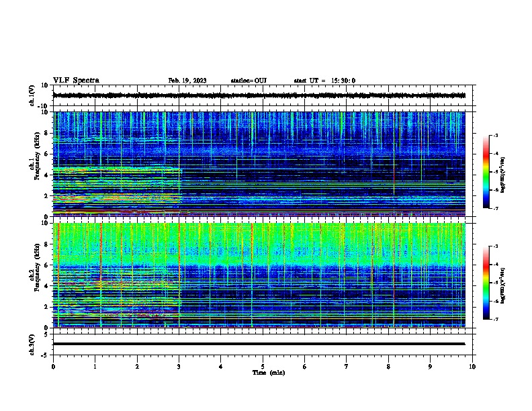Select the "ch.3(V)" axis label

pos(32,345)
